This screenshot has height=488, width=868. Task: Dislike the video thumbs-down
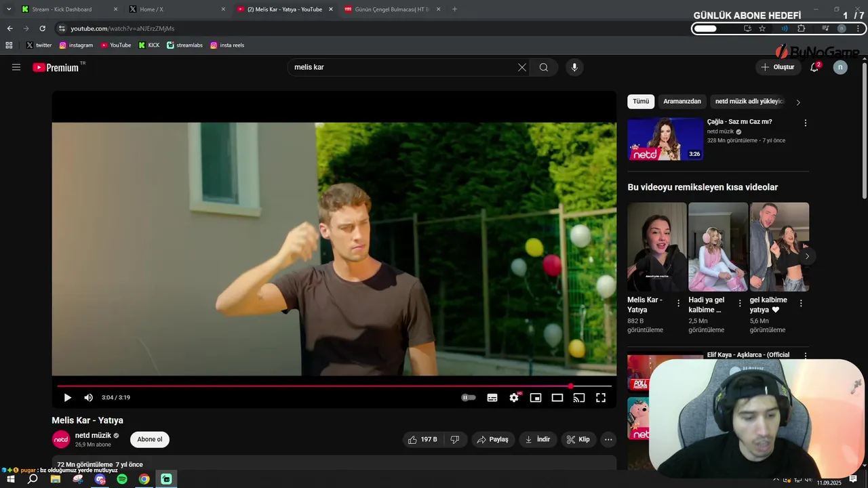pyautogui.click(x=455, y=439)
